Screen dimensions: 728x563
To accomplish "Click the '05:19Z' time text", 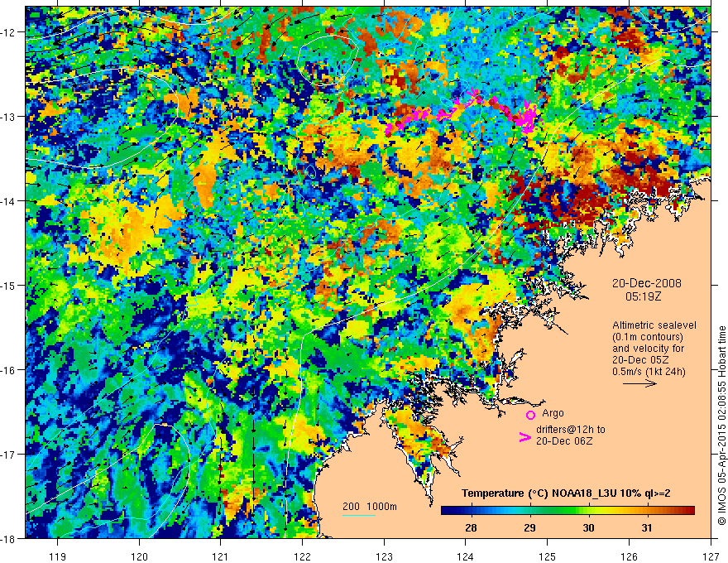I will 644,296.
